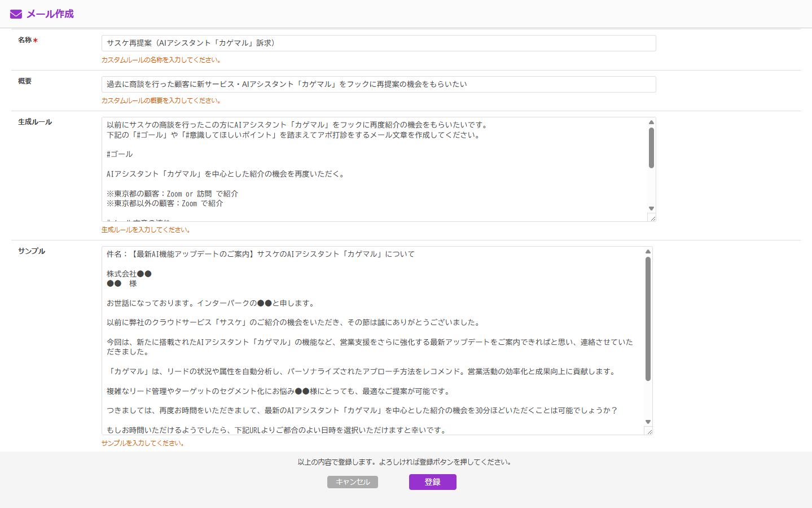812x508 pixels.
Task: Click the envelope icon next to メール作成
Action: point(17,13)
